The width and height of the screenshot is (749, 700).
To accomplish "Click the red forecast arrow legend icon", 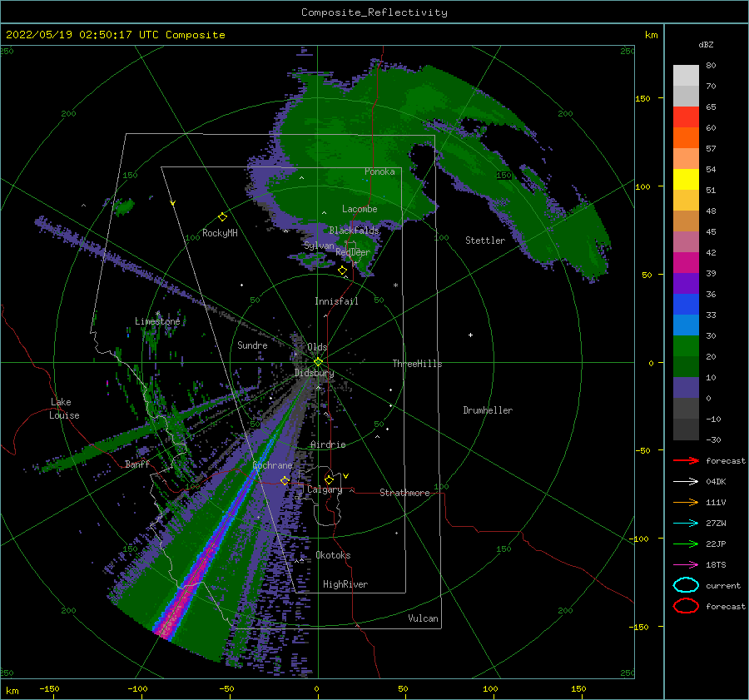I will (686, 460).
